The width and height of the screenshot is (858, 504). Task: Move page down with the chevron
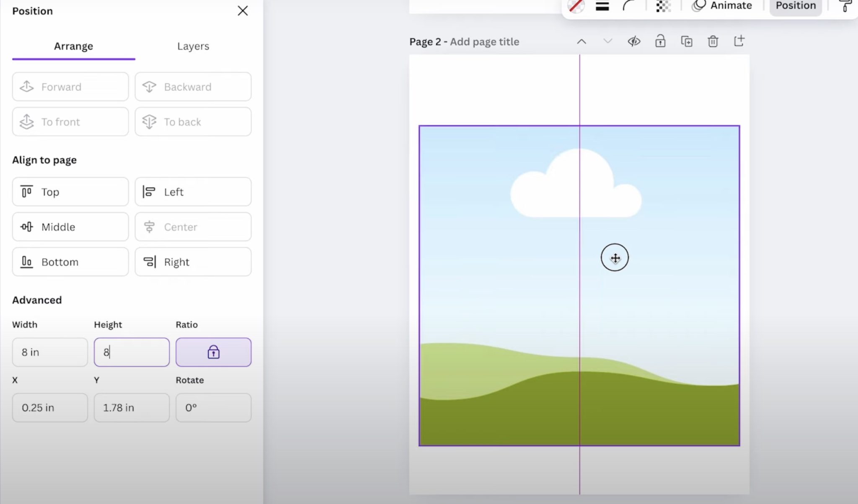(607, 41)
